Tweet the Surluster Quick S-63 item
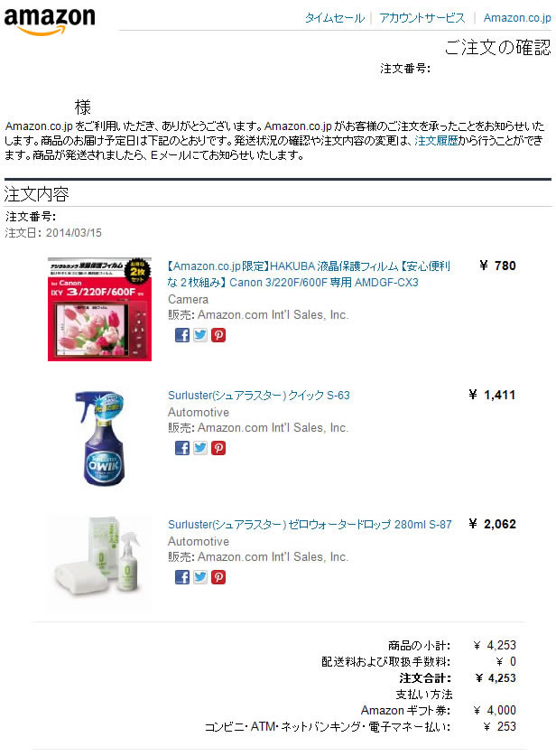The height and width of the screenshot is (756, 556). [x=200, y=448]
